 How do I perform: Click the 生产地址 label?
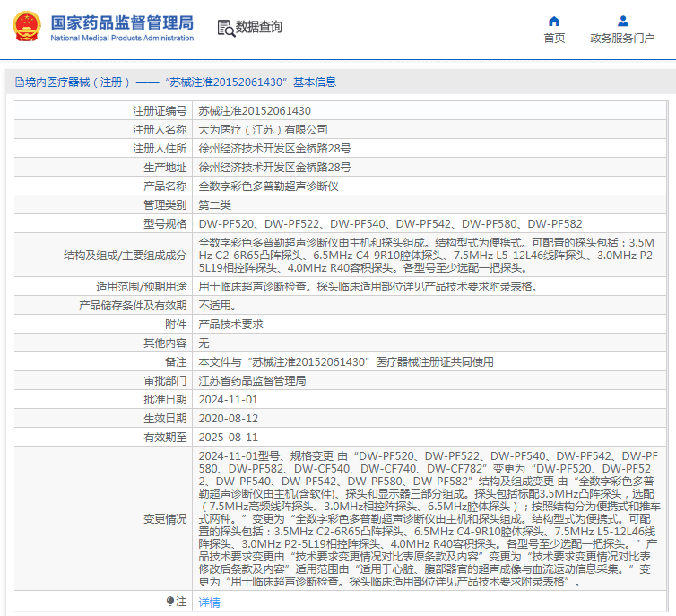165,168
